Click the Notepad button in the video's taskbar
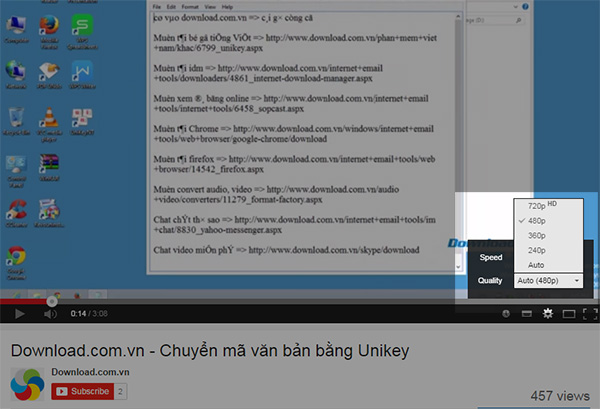 click(98, 295)
